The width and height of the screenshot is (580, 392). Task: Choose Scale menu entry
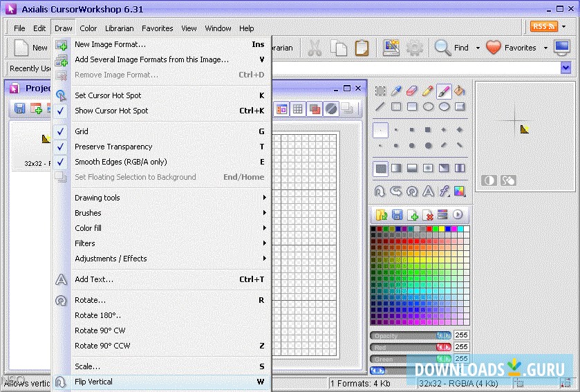(x=162, y=366)
